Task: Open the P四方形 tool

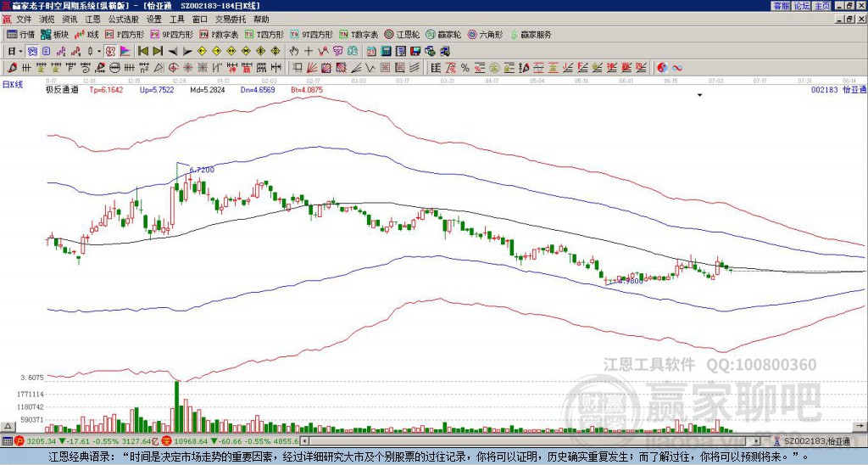Action: click(125, 34)
